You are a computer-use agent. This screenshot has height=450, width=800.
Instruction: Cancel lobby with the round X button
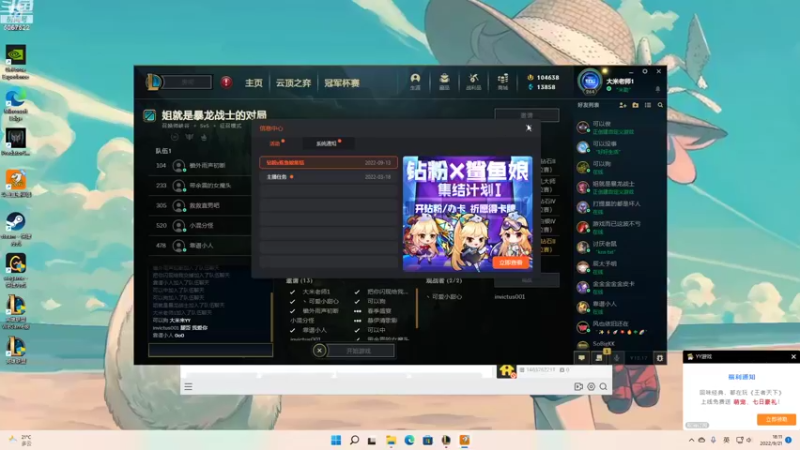tap(319, 351)
